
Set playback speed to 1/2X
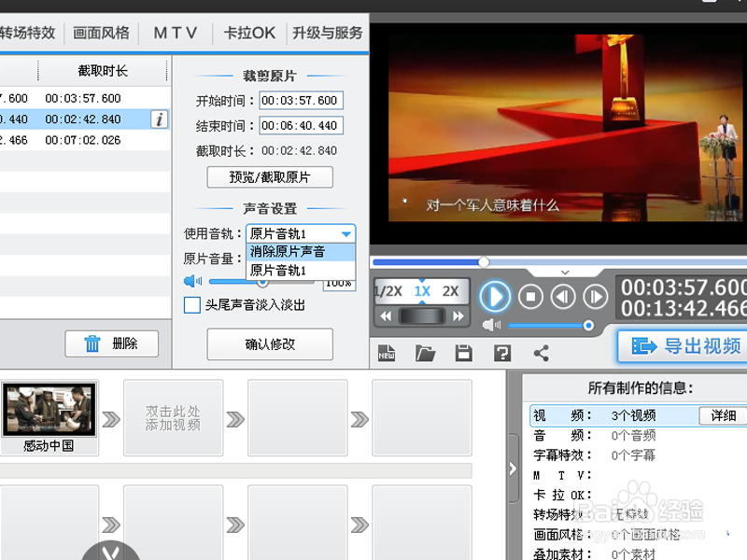tap(388, 291)
